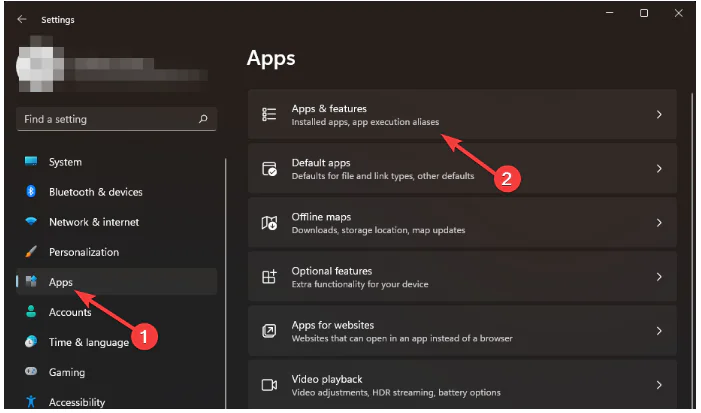The width and height of the screenshot is (701, 413).
Task: Expand Video playback chevron
Action: [x=659, y=385]
